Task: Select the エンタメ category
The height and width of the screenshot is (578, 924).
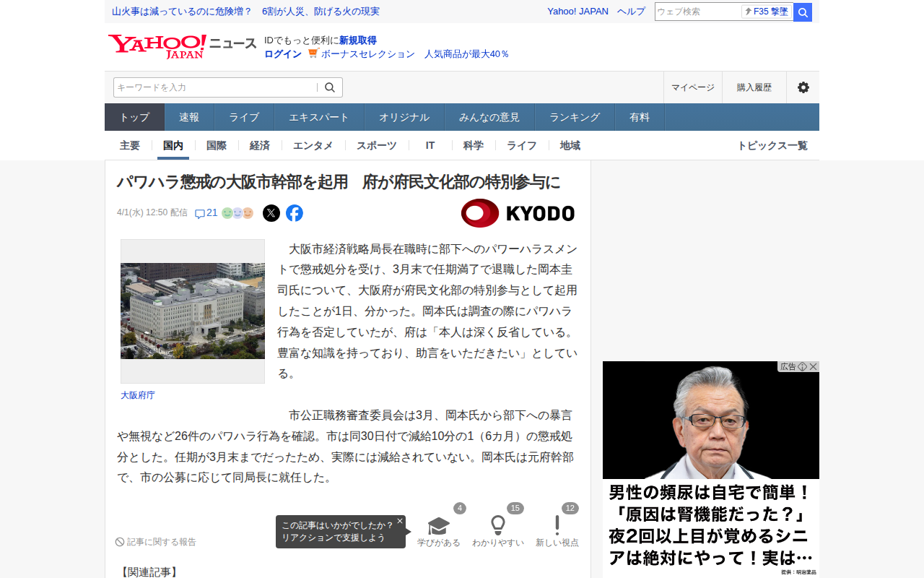Action: (x=313, y=145)
